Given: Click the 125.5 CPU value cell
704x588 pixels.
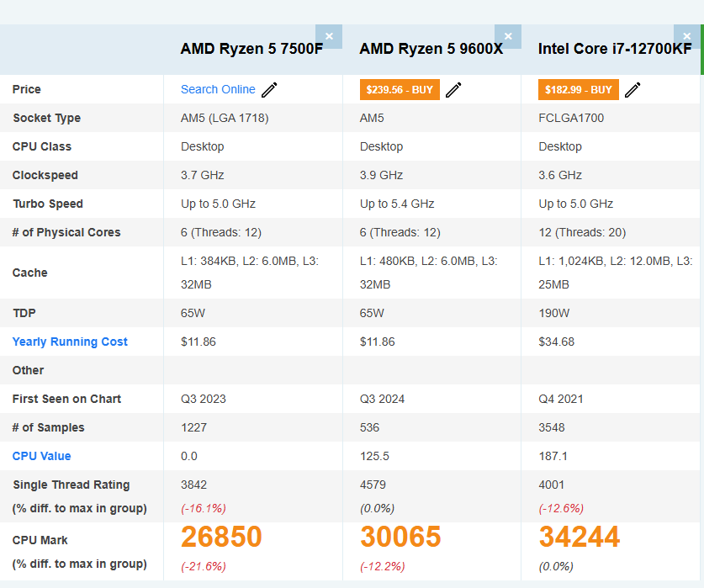Looking at the screenshot, I should pyautogui.click(x=374, y=457).
